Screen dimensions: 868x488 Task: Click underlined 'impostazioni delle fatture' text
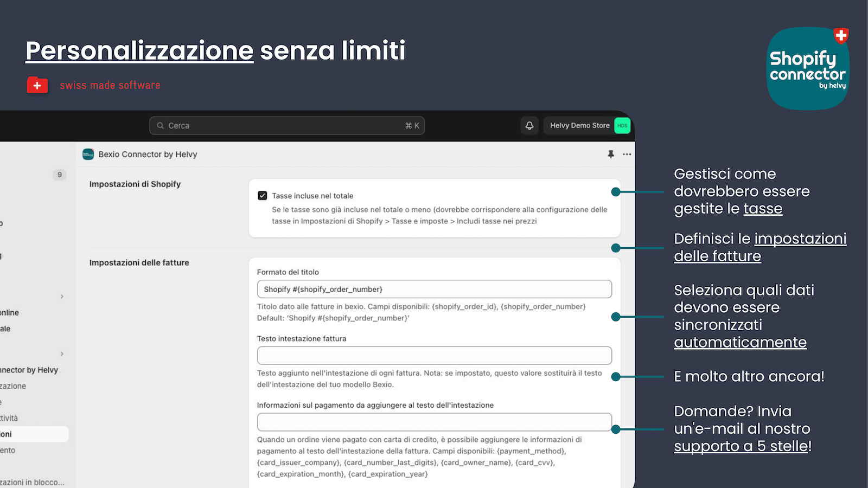point(760,247)
